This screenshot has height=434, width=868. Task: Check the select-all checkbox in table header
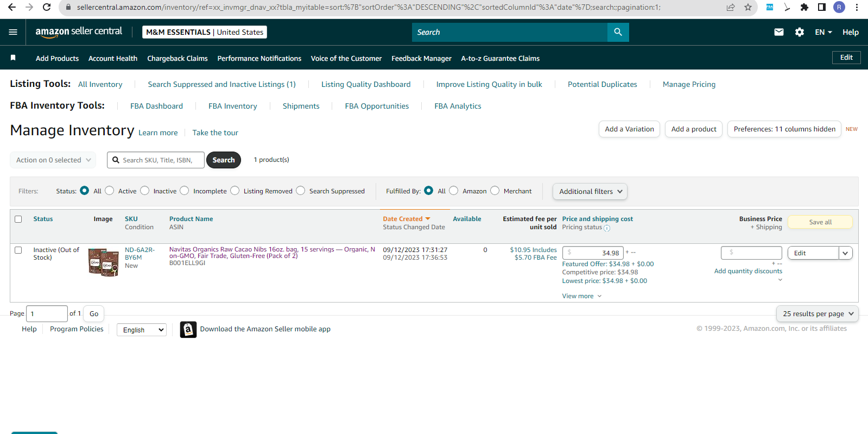pos(18,219)
